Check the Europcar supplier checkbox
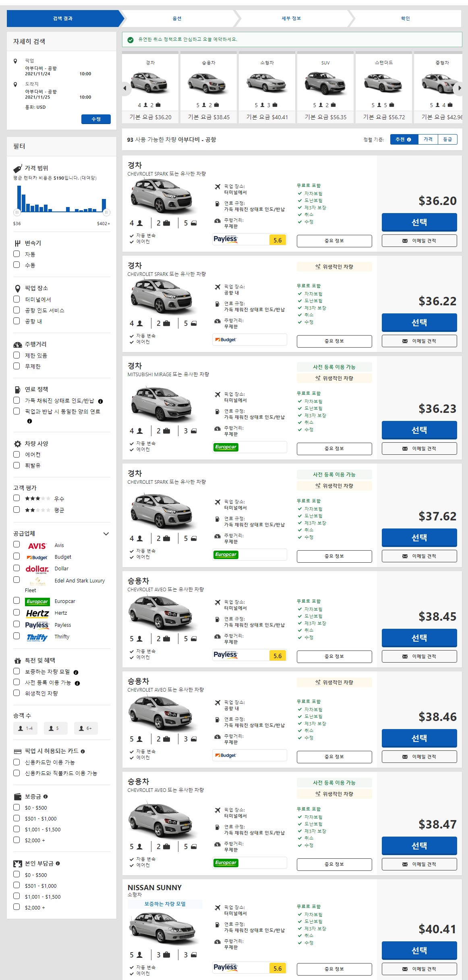 pos(17,601)
